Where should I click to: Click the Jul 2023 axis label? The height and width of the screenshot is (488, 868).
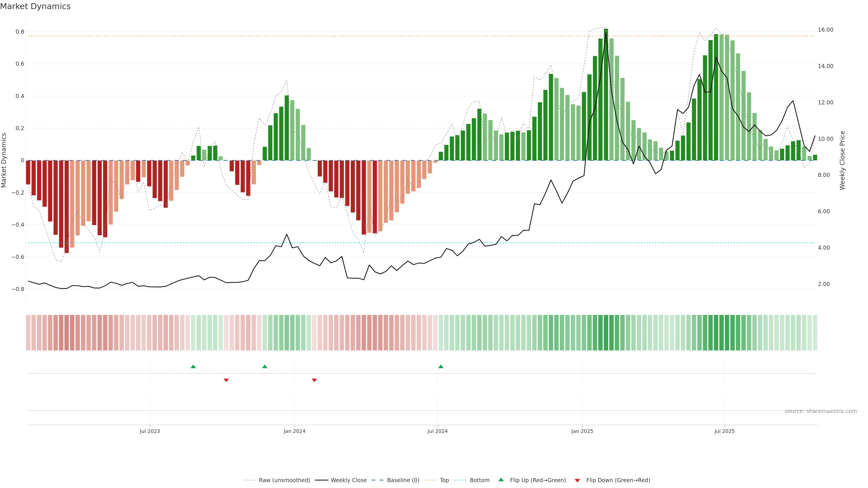coord(150,431)
